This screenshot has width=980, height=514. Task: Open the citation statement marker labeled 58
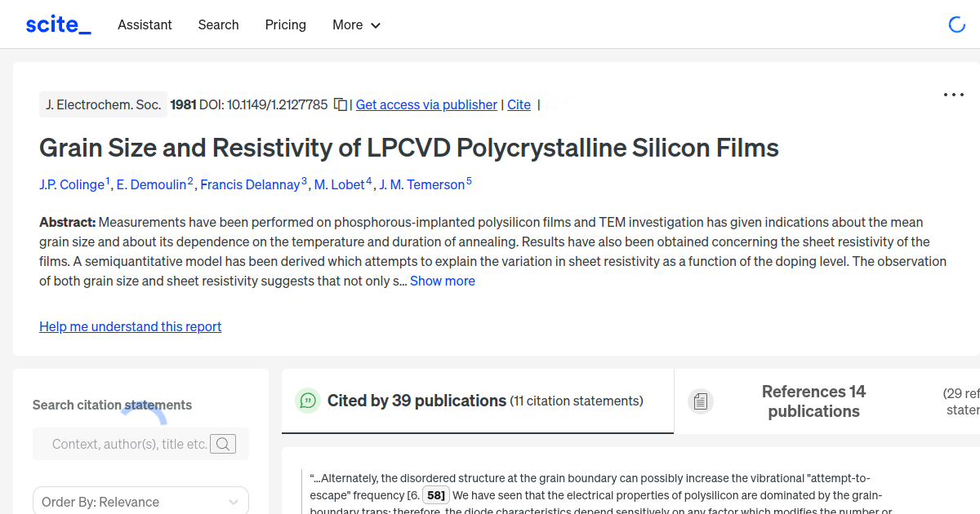coord(435,494)
